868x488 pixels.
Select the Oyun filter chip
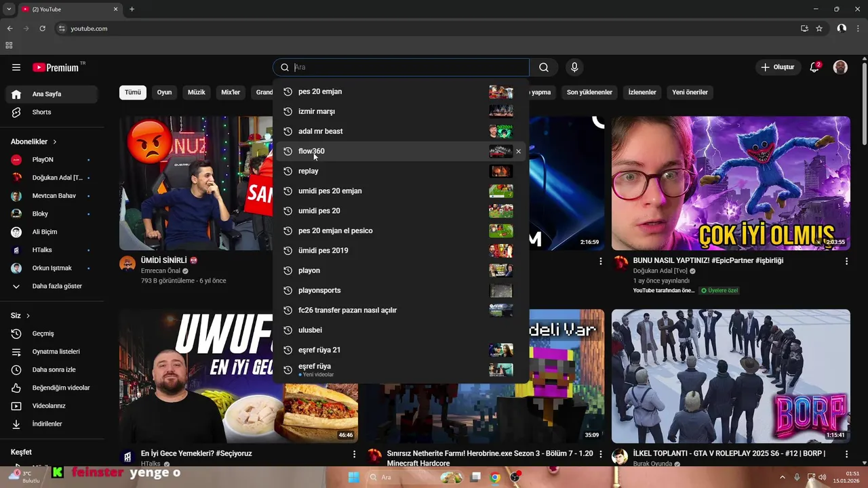[165, 92]
